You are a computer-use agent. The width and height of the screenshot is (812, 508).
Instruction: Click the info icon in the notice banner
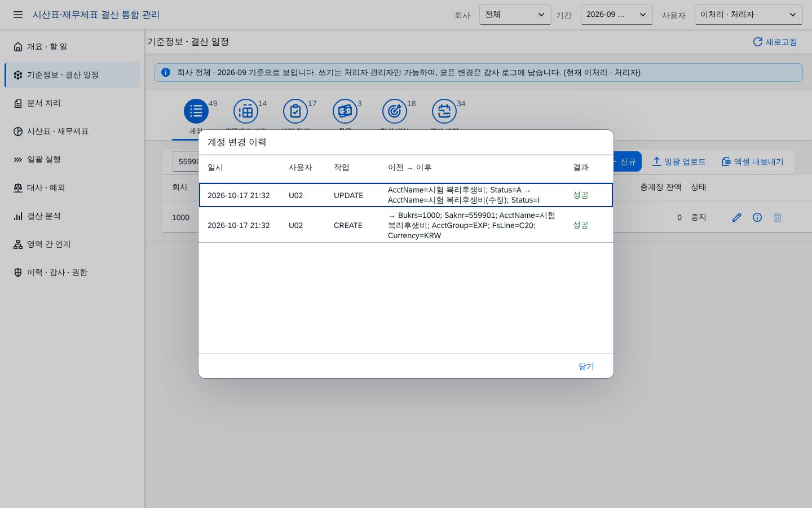click(x=166, y=72)
